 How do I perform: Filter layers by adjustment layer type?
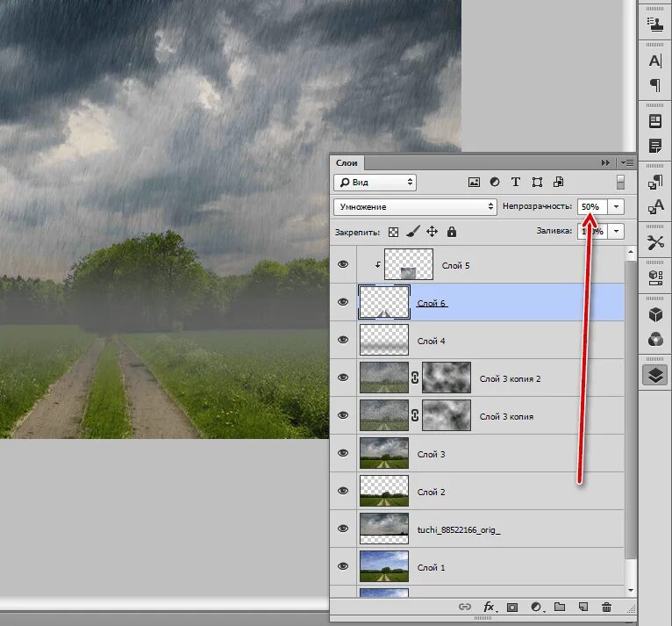(495, 183)
